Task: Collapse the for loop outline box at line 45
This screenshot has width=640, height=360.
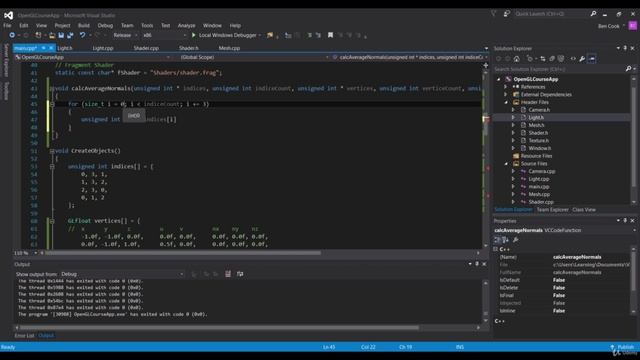Action: [52, 104]
